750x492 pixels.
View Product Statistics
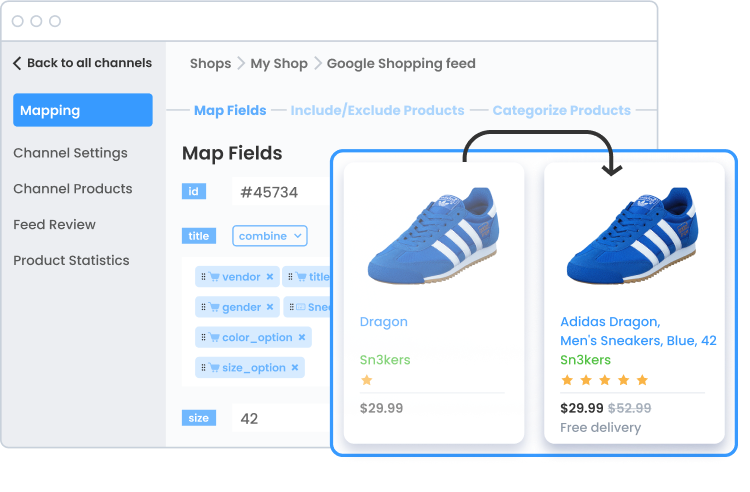[x=71, y=261]
